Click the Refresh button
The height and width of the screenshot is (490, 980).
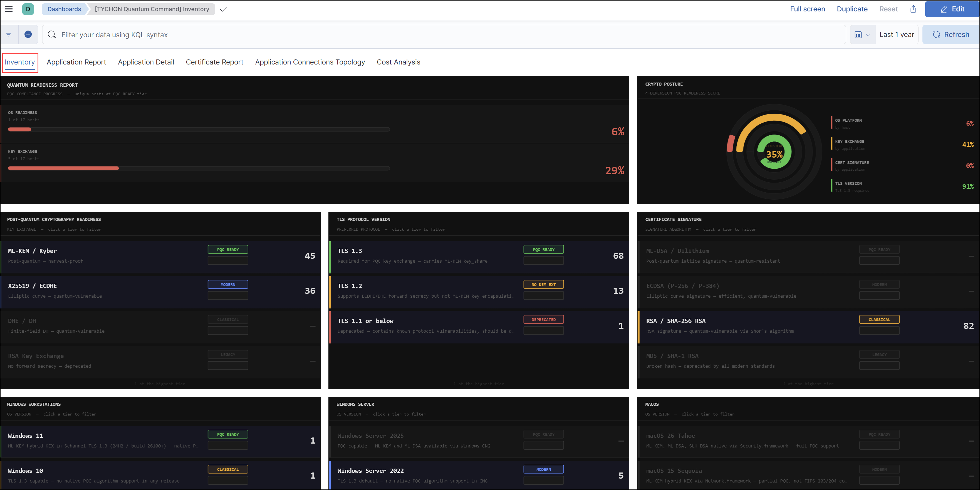pos(951,34)
